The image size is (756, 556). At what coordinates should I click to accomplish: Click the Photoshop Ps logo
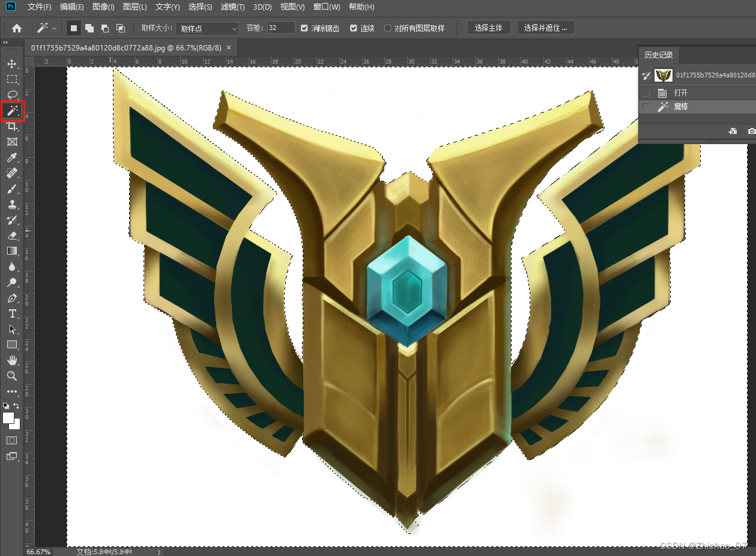coord(11,7)
